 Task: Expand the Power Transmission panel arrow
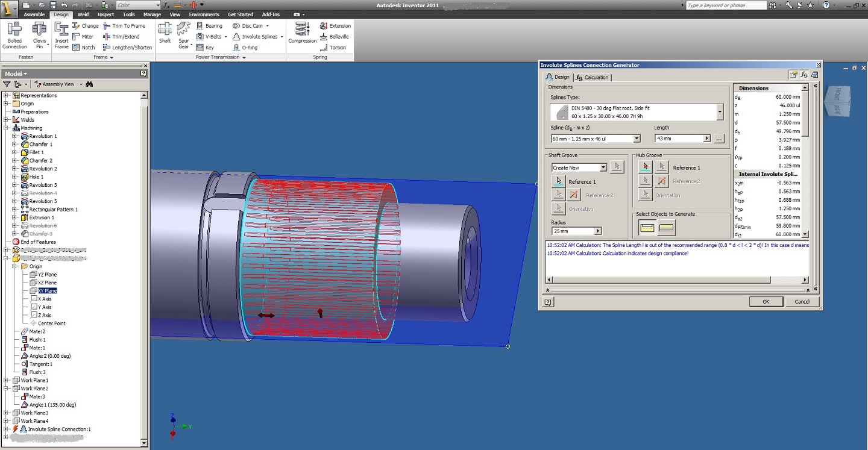pyautogui.click(x=244, y=57)
